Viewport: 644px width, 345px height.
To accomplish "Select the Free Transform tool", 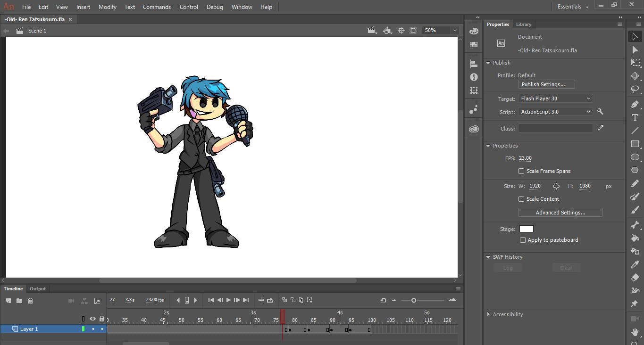I will 635,63.
